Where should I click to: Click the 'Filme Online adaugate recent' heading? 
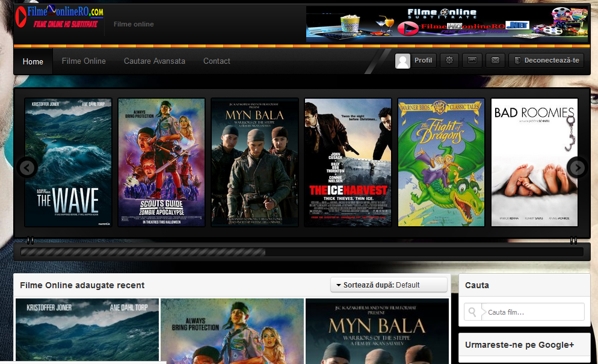coord(82,285)
